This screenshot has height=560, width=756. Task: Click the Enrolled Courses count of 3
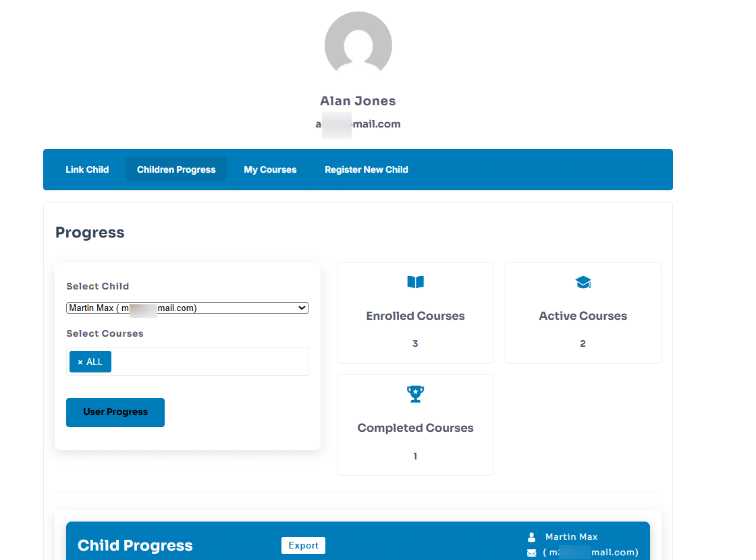point(415,343)
